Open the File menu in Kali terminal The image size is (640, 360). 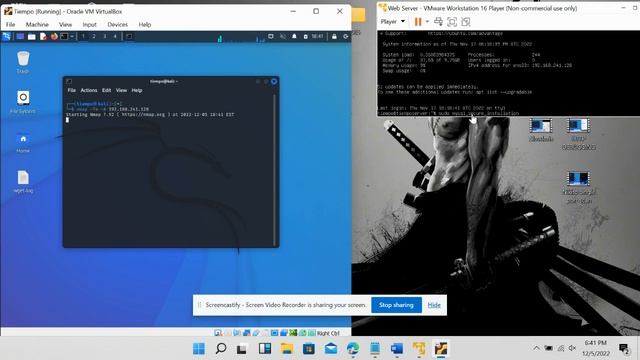tap(71, 90)
